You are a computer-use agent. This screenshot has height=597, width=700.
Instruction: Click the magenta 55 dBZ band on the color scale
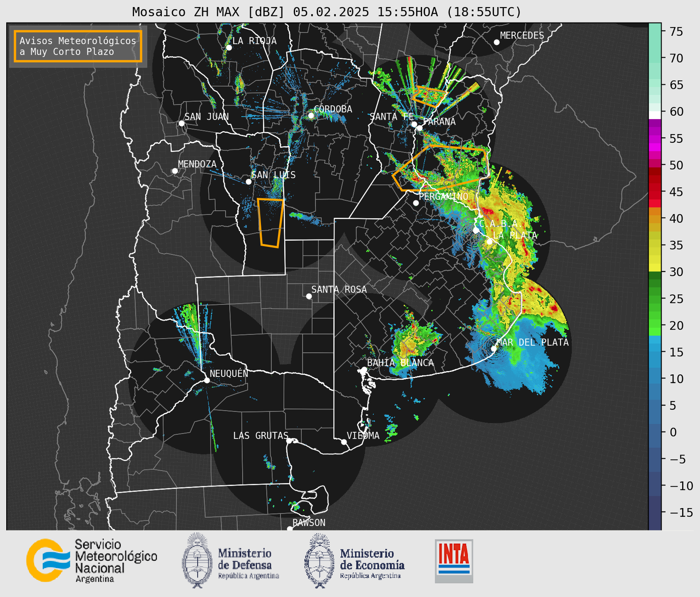pyautogui.click(x=655, y=138)
